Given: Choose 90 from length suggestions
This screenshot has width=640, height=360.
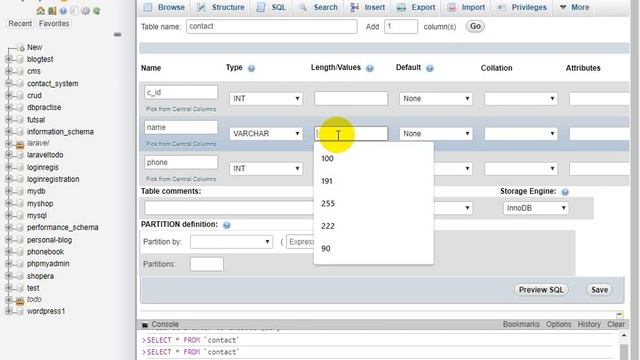Looking at the screenshot, I should pyautogui.click(x=373, y=249).
